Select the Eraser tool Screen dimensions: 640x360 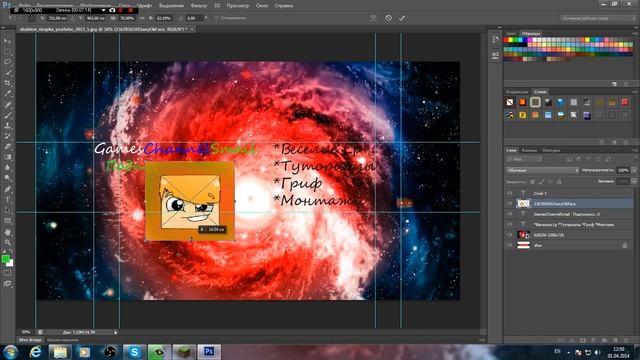tap(7, 147)
